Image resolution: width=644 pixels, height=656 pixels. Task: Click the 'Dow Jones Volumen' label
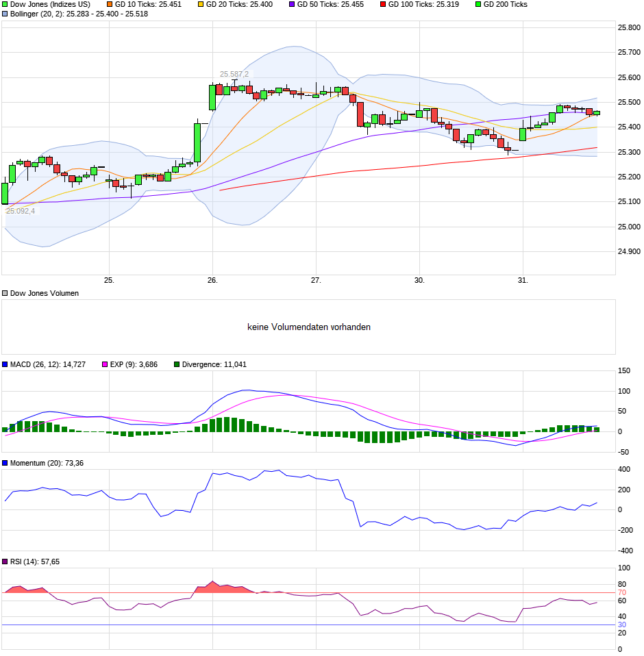(x=45, y=294)
